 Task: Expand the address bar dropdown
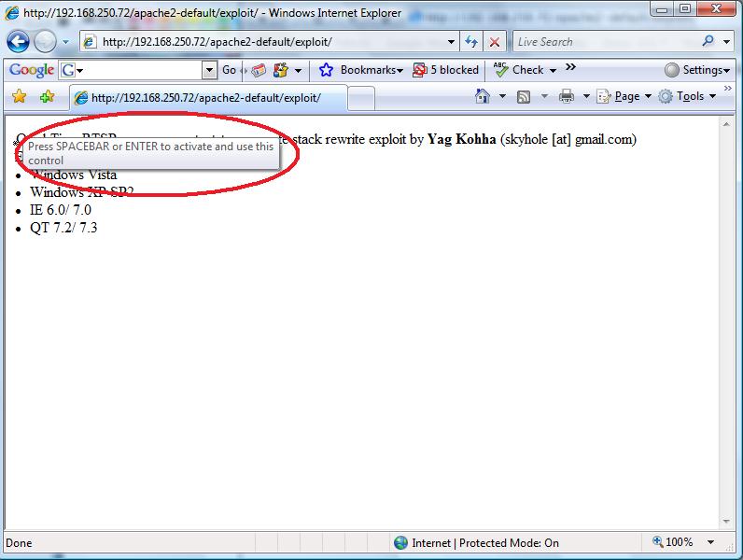coord(451,42)
